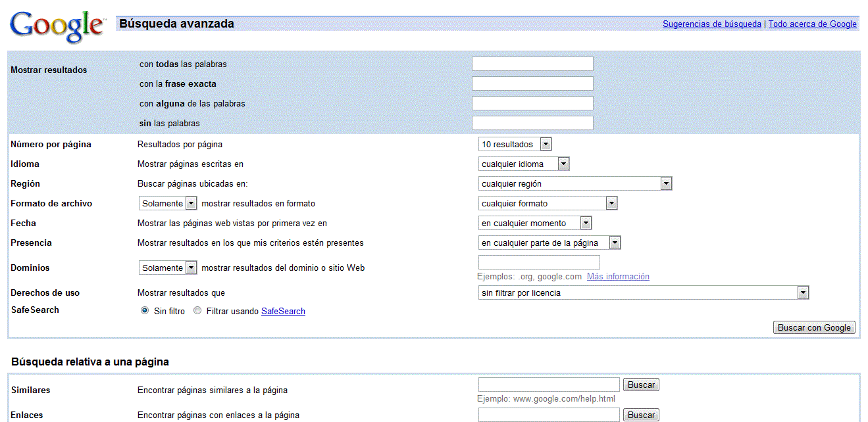This screenshot has width=868, height=422.
Task: Click the Buscar button for Enlaces
Action: [x=641, y=415]
